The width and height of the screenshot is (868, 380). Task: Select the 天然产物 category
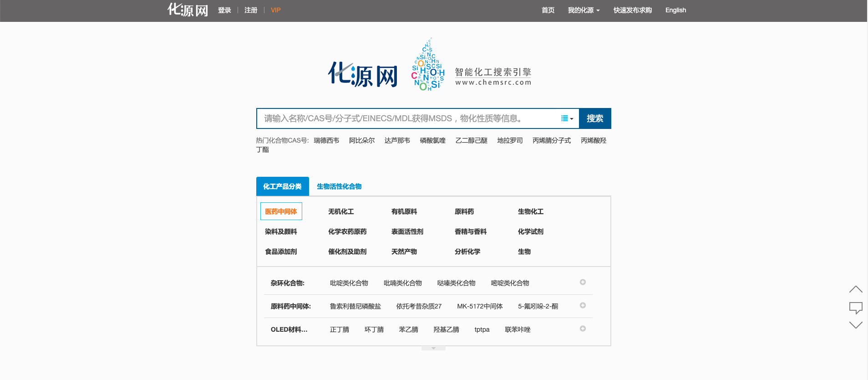click(404, 252)
